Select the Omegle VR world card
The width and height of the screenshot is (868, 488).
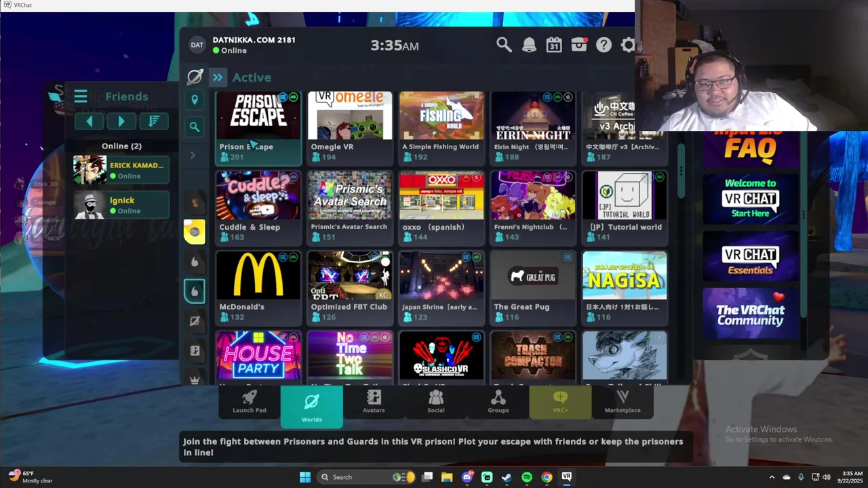coord(350,128)
